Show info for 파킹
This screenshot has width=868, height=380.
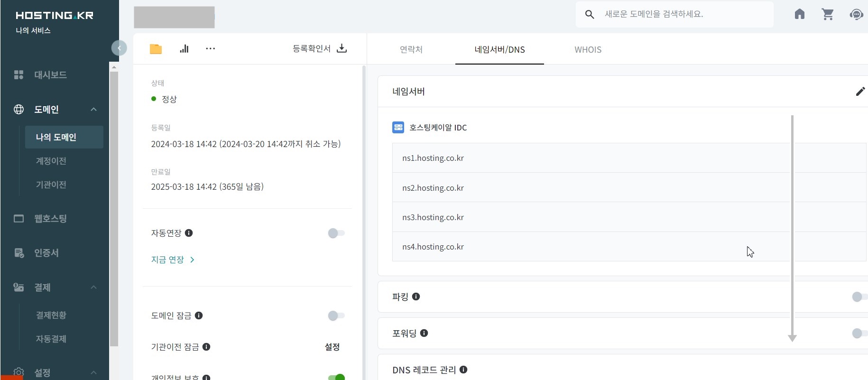click(416, 297)
